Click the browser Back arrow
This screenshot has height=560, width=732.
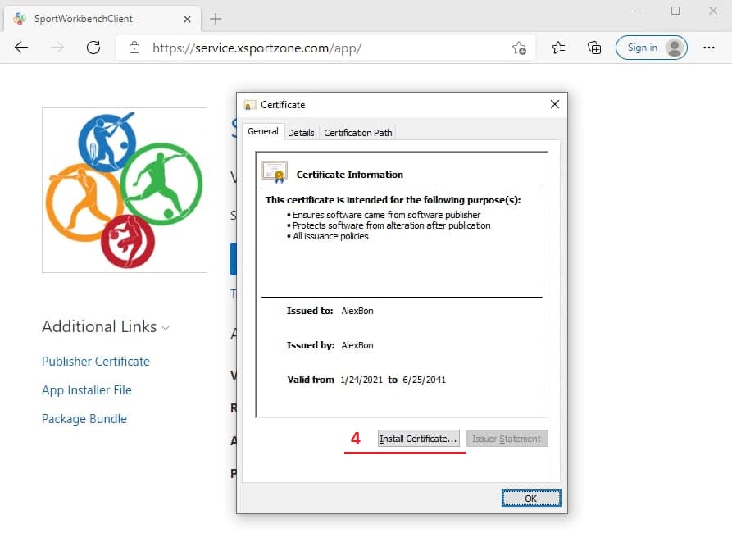[x=21, y=48]
